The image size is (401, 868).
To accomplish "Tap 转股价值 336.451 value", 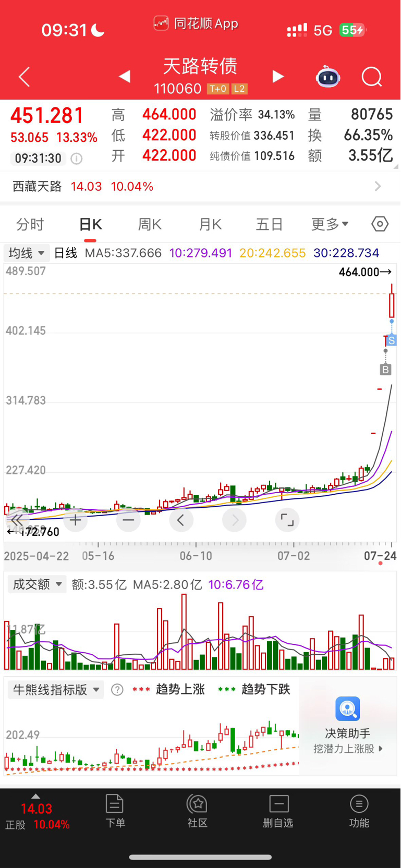I will point(274,136).
